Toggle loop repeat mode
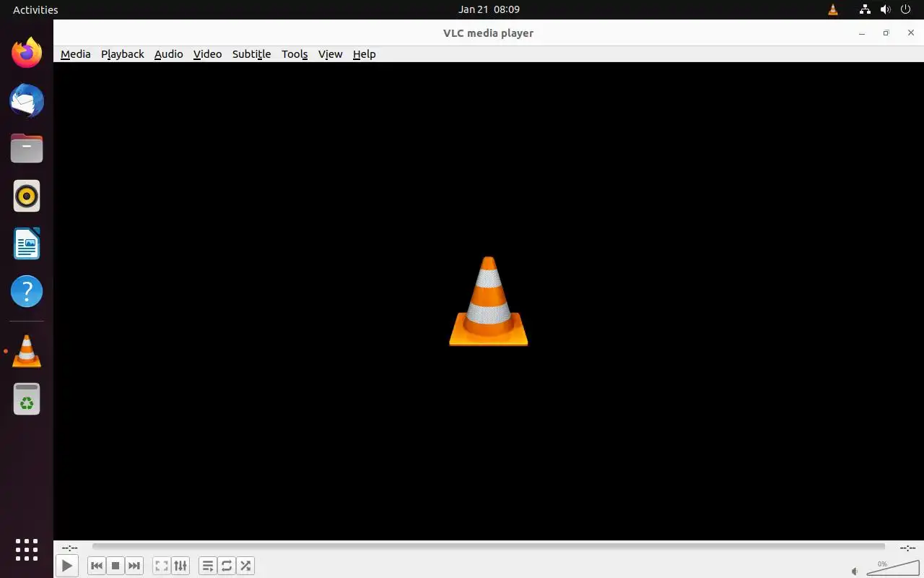Viewport: 924px width, 578px height. coord(227,566)
